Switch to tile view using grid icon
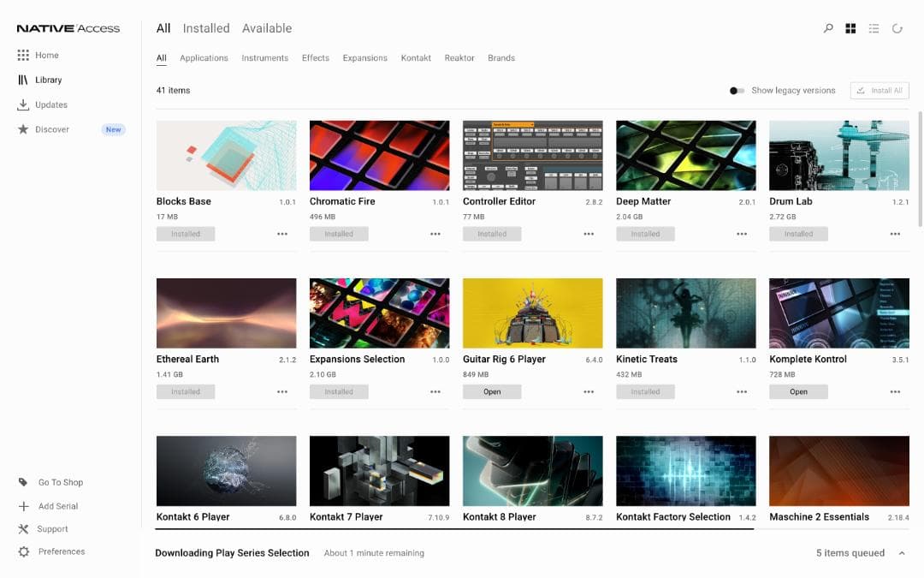Screen dimensions: 924x578 point(850,27)
